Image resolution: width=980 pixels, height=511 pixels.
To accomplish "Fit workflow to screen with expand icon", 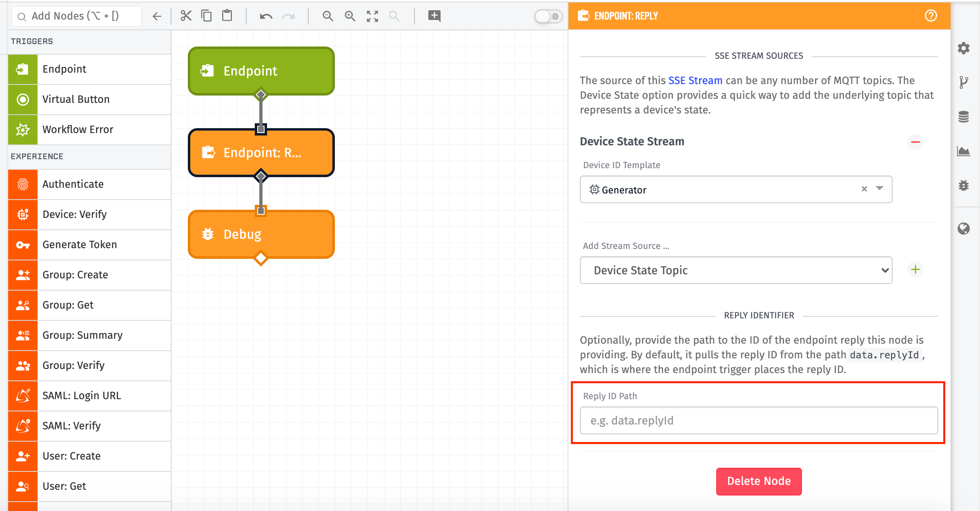I will (372, 16).
